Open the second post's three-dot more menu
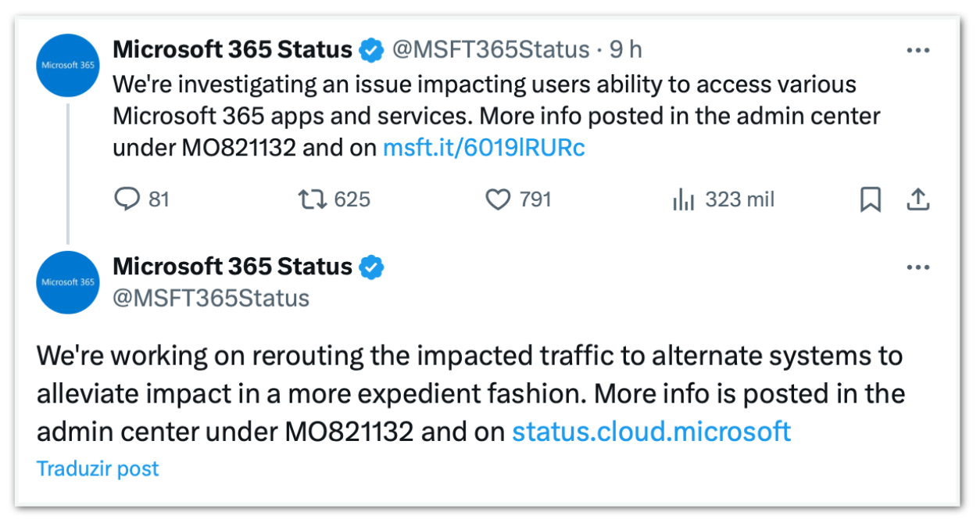This screenshot has width=980, height=527. pos(917,267)
